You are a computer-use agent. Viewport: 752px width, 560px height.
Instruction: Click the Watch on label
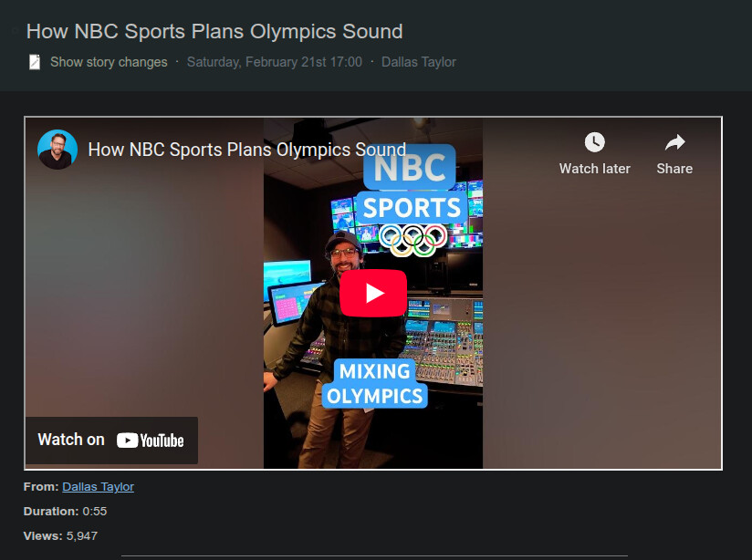(71, 440)
